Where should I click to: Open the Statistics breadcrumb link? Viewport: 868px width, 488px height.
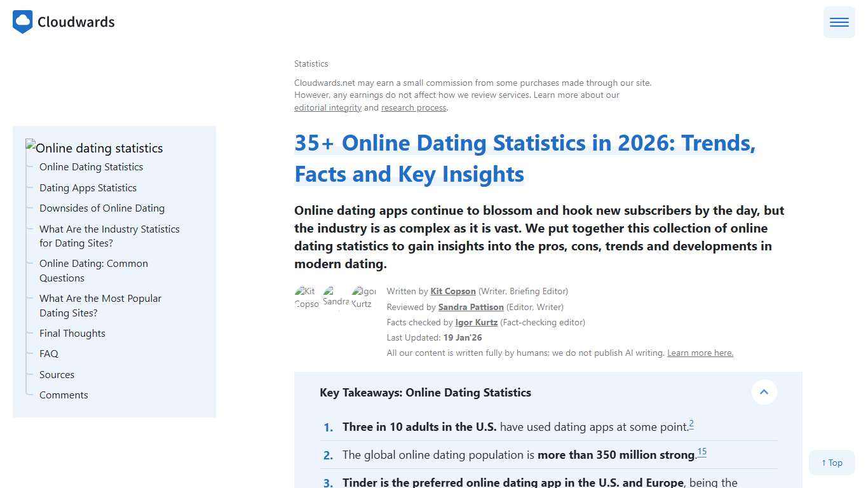311,64
